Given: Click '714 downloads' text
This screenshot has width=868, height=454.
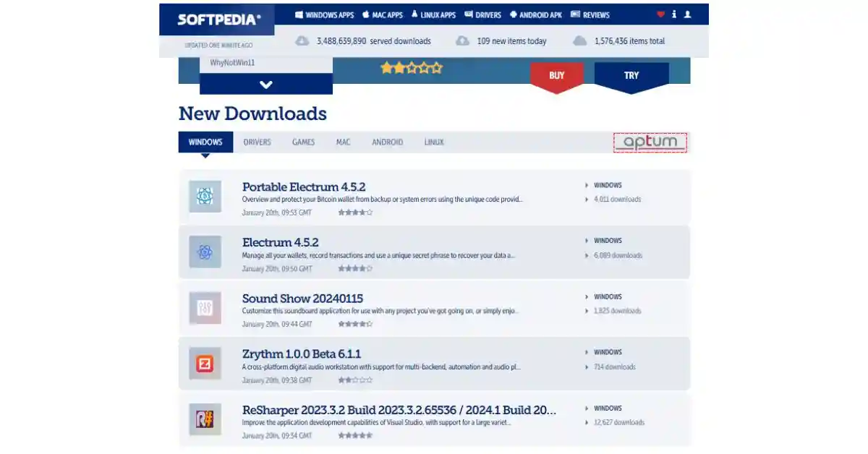Looking at the screenshot, I should (615, 367).
